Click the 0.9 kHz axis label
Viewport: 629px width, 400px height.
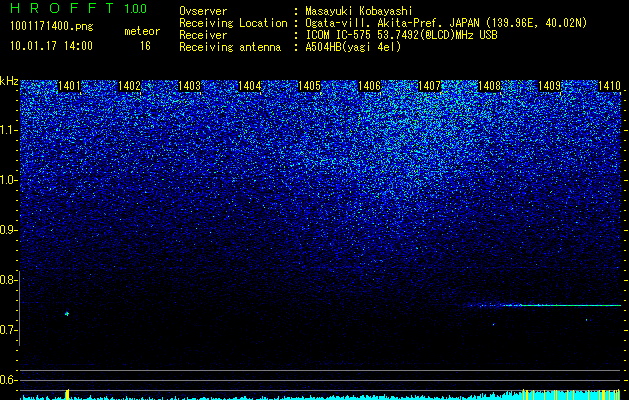9,230
